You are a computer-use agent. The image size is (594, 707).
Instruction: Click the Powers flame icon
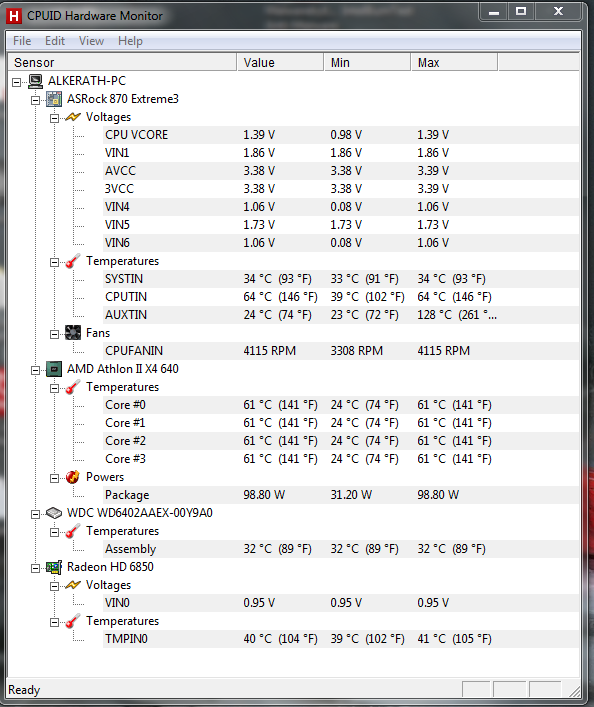point(73,477)
